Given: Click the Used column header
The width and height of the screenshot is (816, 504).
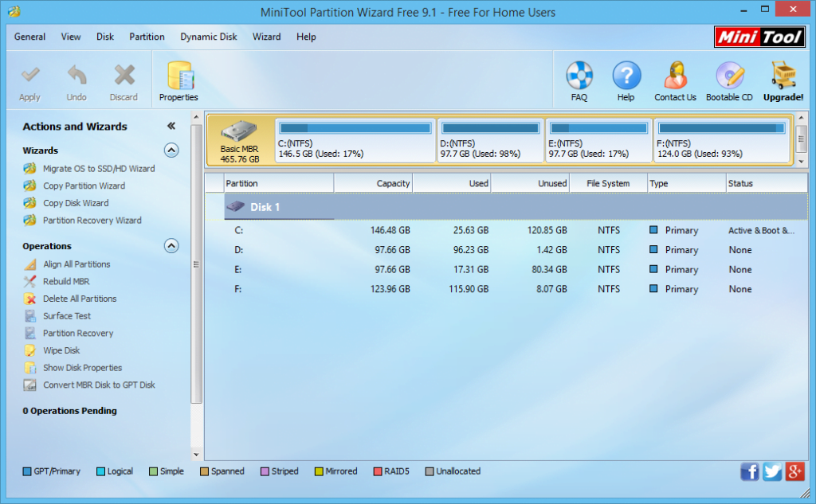Looking at the screenshot, I should (452, 183).
